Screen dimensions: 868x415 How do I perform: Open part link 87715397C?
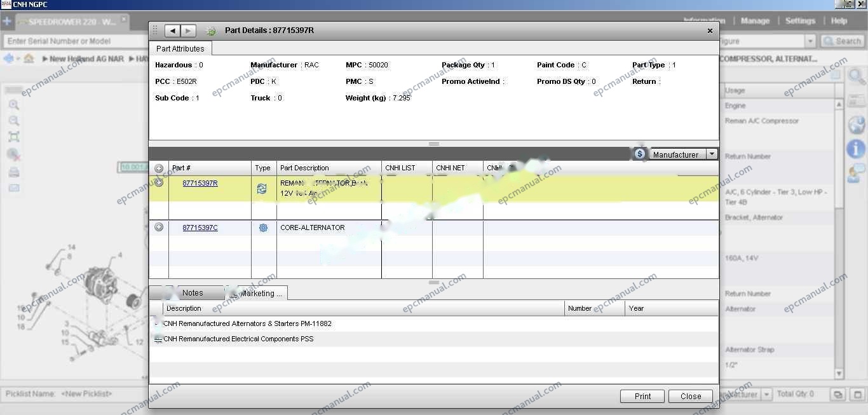click(200, 228)
